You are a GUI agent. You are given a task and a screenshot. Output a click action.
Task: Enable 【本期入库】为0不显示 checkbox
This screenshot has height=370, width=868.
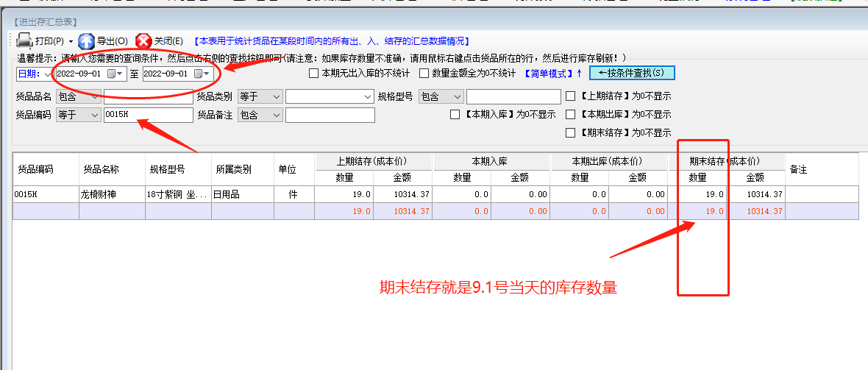[x=455, y=115]
